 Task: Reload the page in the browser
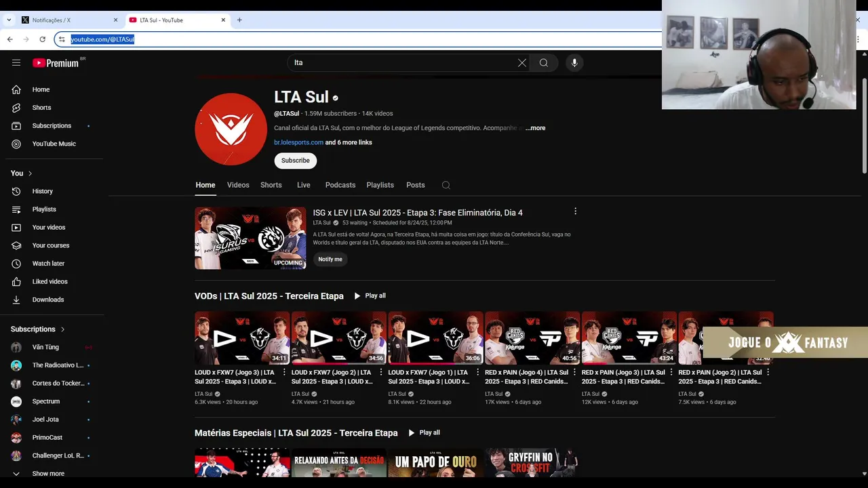tap(42, 39)
